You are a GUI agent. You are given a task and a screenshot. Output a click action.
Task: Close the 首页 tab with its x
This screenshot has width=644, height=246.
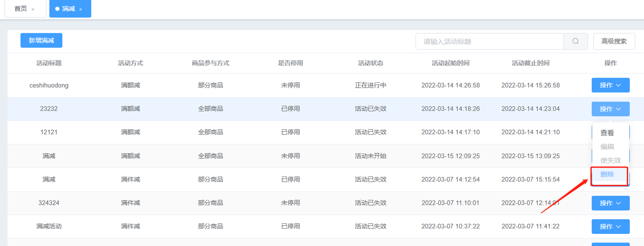click(x=33, y=10)
